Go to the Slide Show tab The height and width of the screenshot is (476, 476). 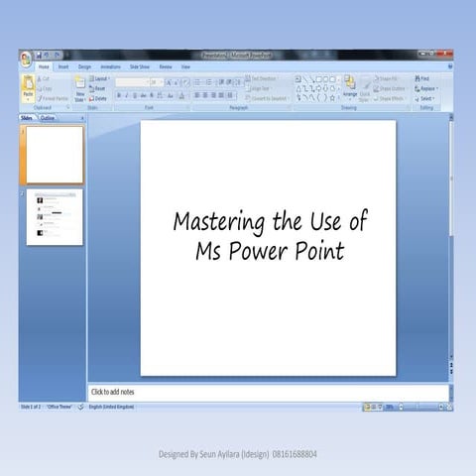pyautogui.click(x=140, y=66)
